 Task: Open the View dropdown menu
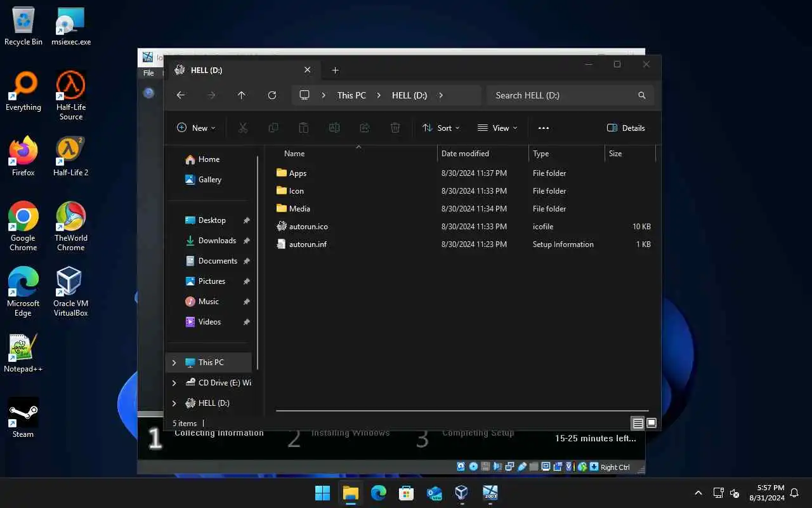pyautogui.click(x=497, y=128)
